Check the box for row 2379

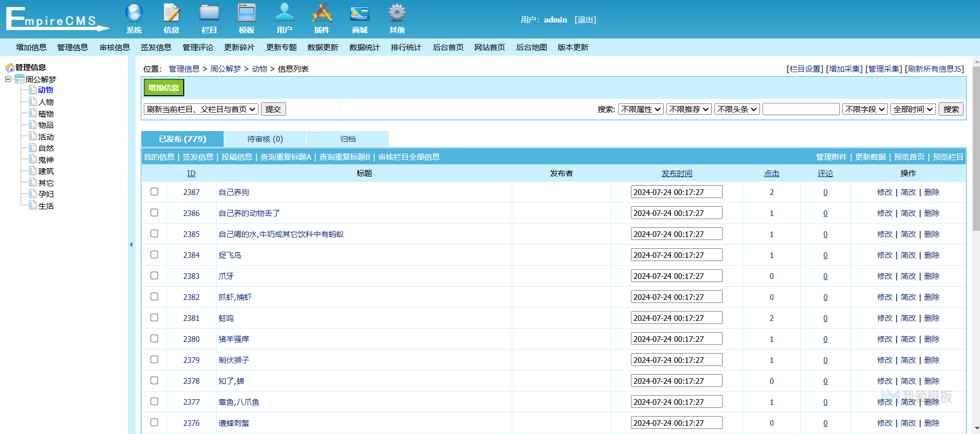[x=154, y=359]
